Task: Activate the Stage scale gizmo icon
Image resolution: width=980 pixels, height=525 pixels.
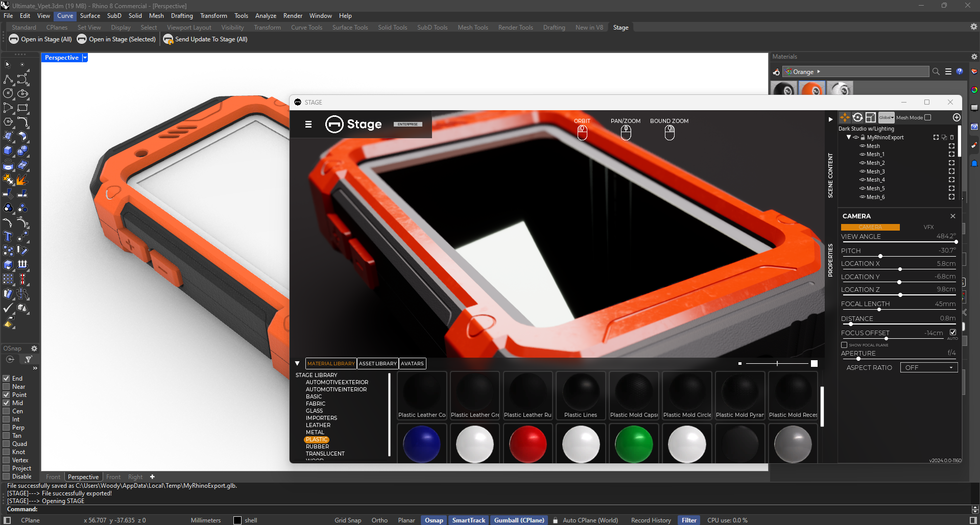Action: tap(871, 117)
